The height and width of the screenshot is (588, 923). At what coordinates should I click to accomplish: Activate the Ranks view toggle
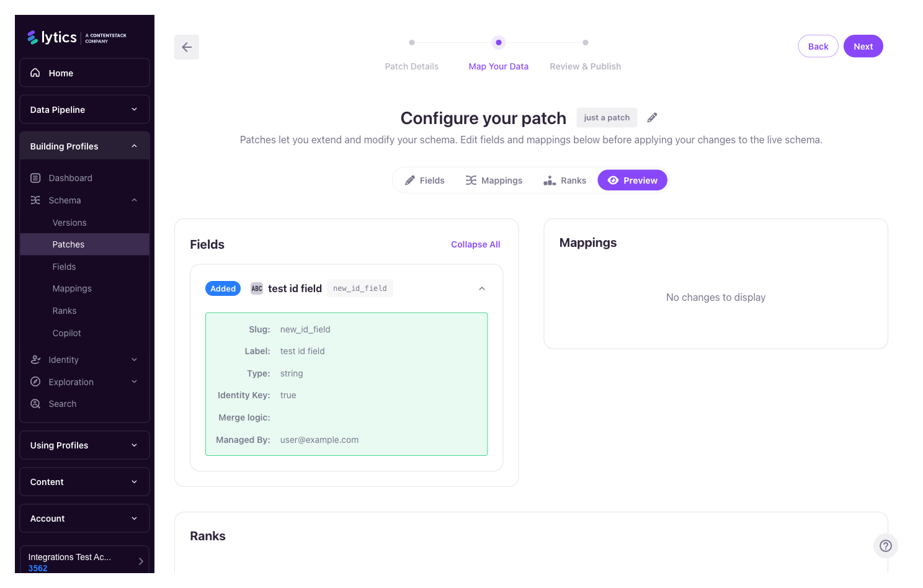(x=564, y=180)
